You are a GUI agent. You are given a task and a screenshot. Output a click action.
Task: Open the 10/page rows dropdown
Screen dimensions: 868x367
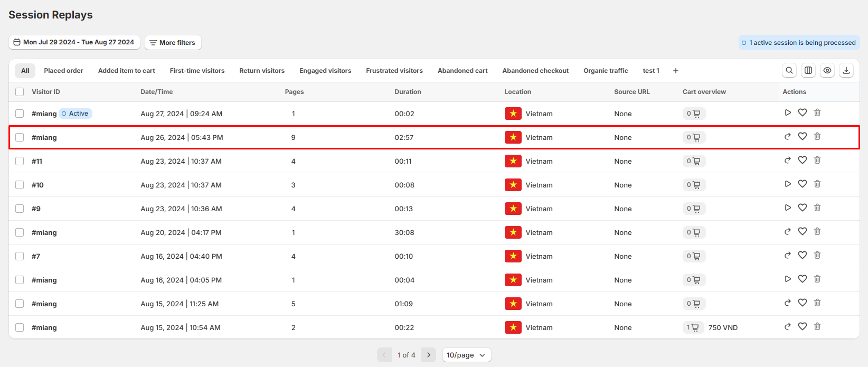(466, 355)
